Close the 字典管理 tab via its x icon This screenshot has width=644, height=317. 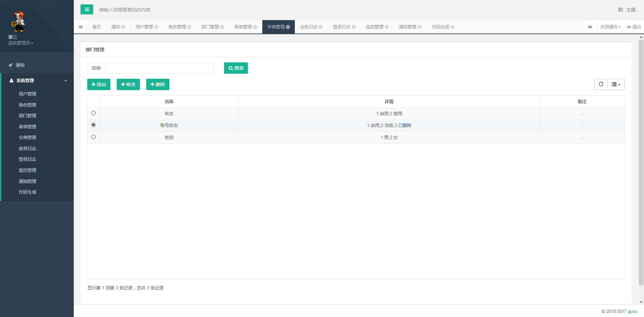[288, 27]
